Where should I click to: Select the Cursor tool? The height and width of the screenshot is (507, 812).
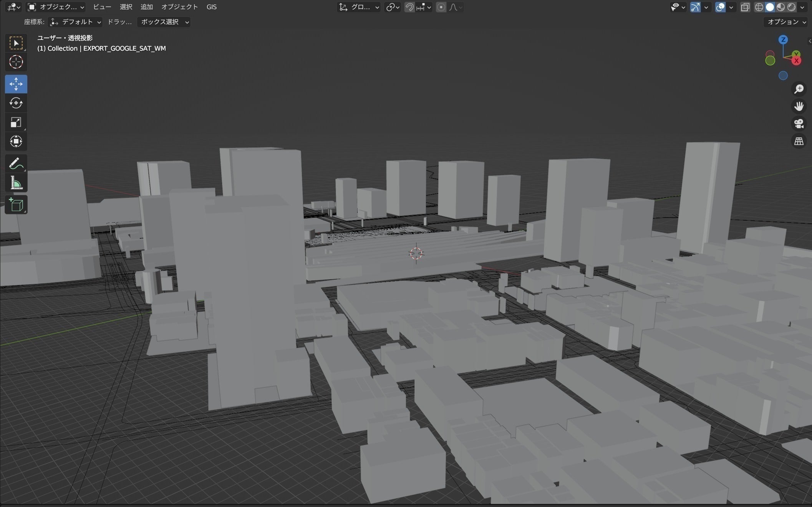[16, 62]
